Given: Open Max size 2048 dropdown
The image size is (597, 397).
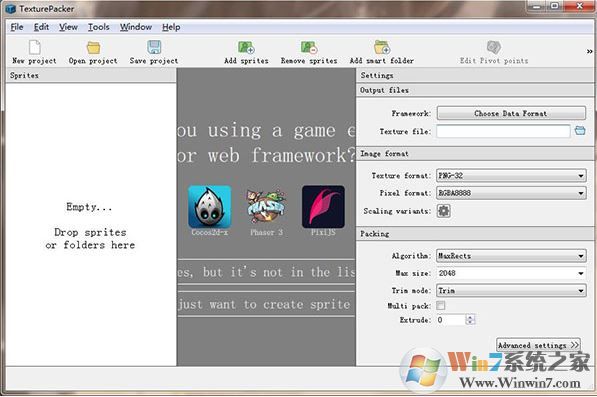Looking at the screenshot, I should click(511, 273).
